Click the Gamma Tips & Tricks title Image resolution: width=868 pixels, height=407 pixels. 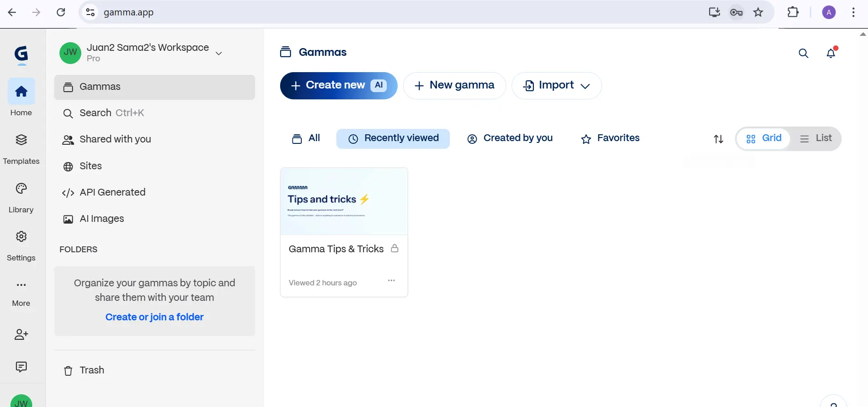336,249
